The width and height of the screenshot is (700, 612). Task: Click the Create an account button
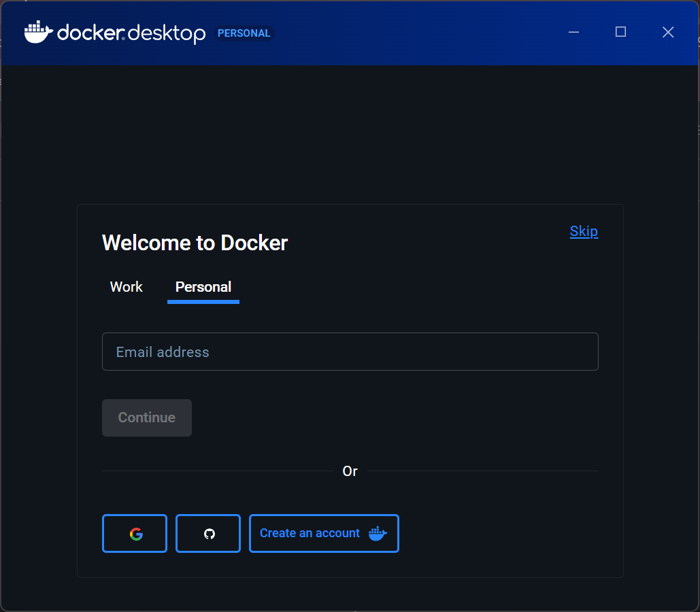(324, 533)
